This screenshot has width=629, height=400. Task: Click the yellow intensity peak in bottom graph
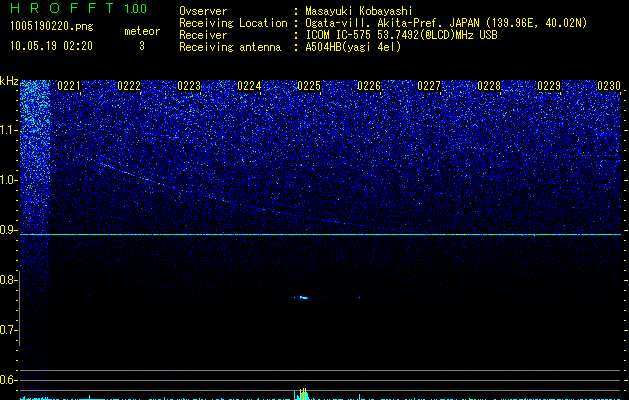tap(303, 394)
